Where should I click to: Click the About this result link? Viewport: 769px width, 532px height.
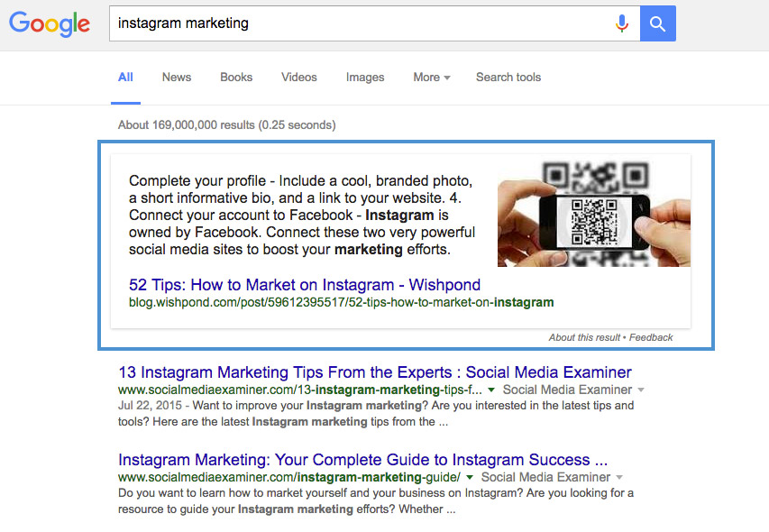(x=584, y=337)
